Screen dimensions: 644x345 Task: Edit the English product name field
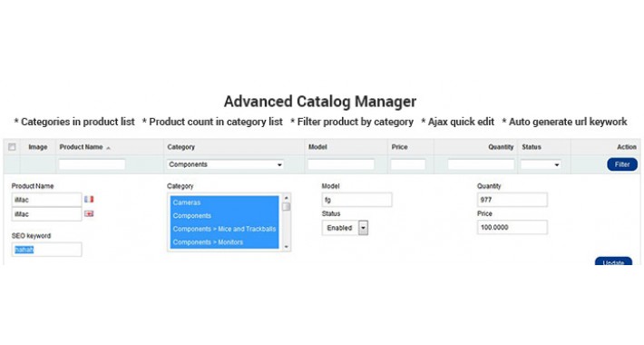(x=46, y=214)
